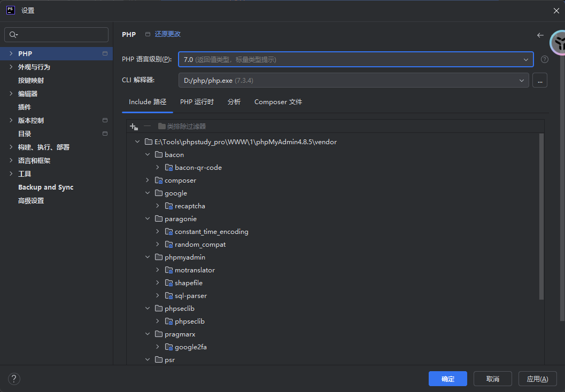565x392 pixels.
Task: Click the PHP language level help icon
Action: click(x=545, y=59)
